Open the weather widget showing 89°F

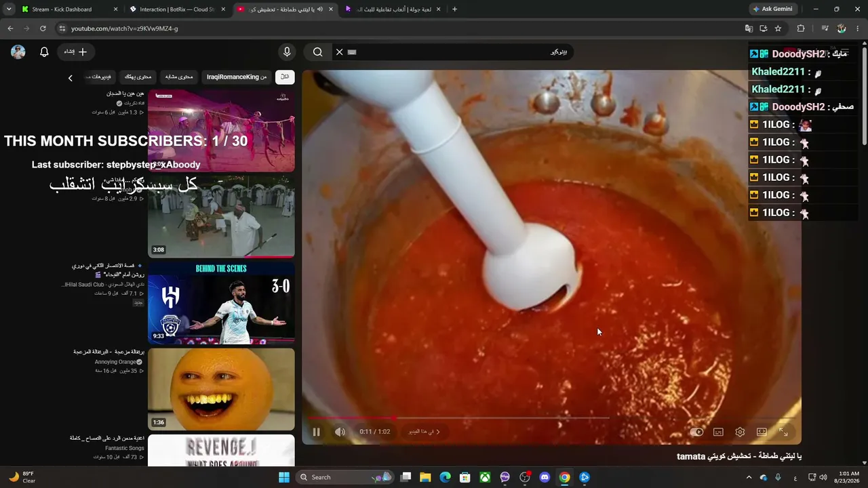(x=22, y=477)
